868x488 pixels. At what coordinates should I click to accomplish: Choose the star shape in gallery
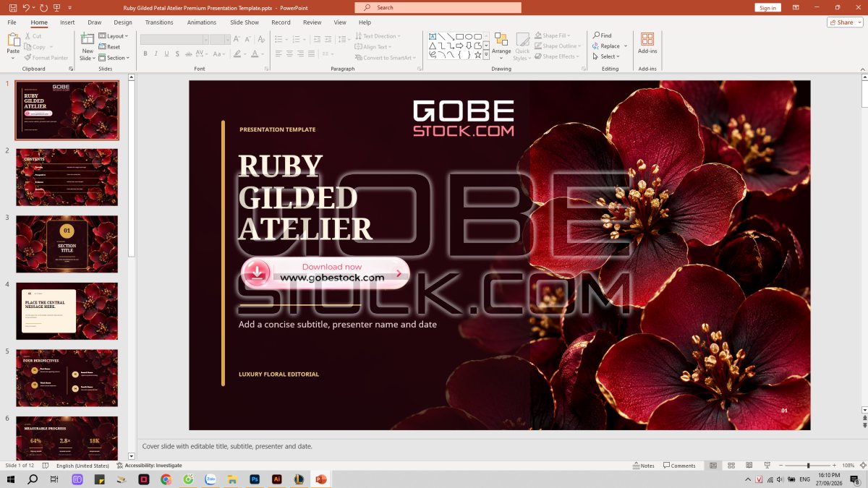(x=477, y=54)
